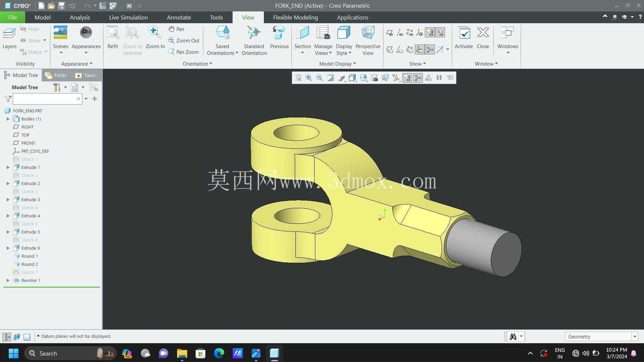644x362 pixels.
Task: Toggle datum axis display in Show group
Action: (x=400, y=33)
